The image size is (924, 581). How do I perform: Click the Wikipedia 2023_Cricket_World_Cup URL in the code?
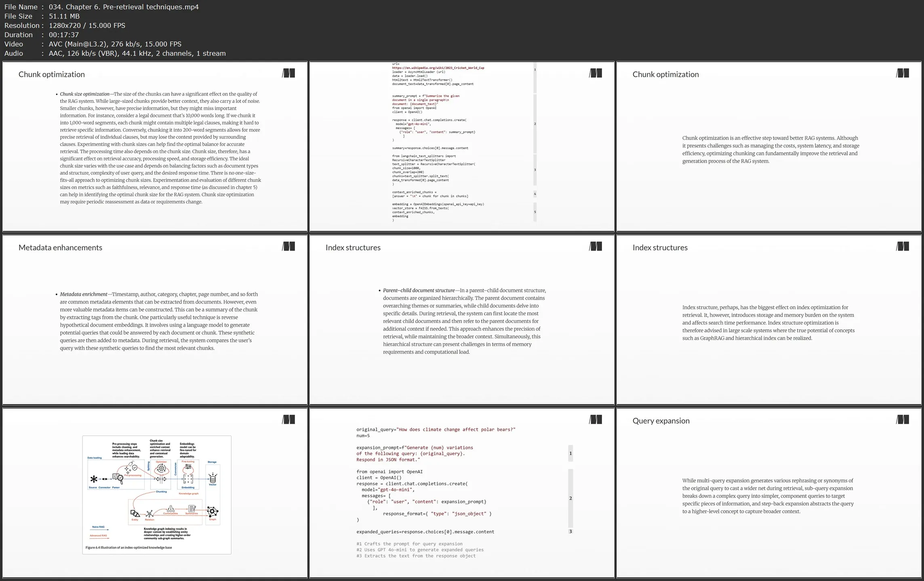pyautogui.click(x=438, y=68)
